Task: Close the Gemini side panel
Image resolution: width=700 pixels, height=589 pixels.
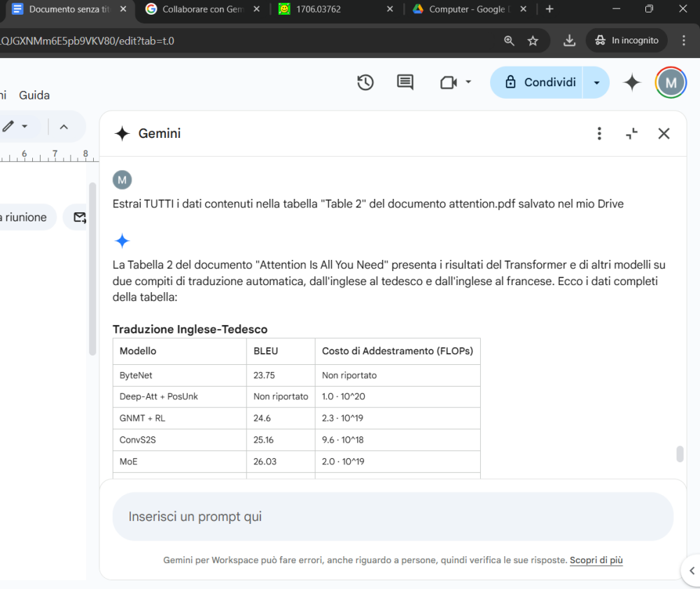Action: coord(664,134)
